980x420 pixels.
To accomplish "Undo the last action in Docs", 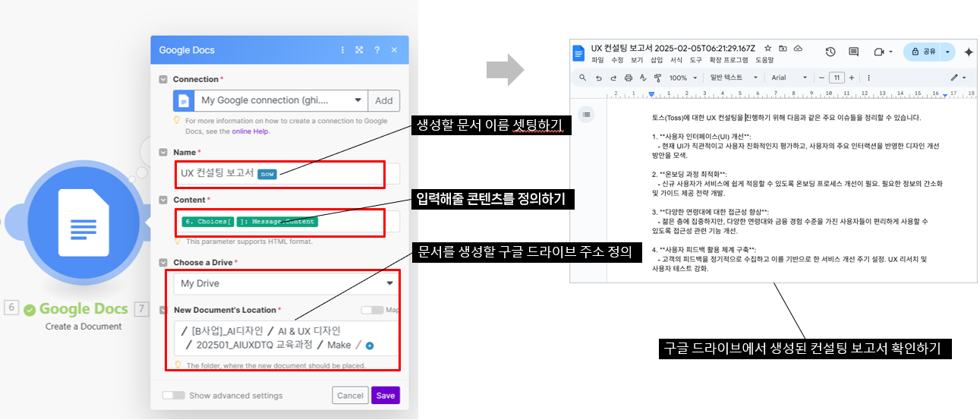I will click(598, 77).
